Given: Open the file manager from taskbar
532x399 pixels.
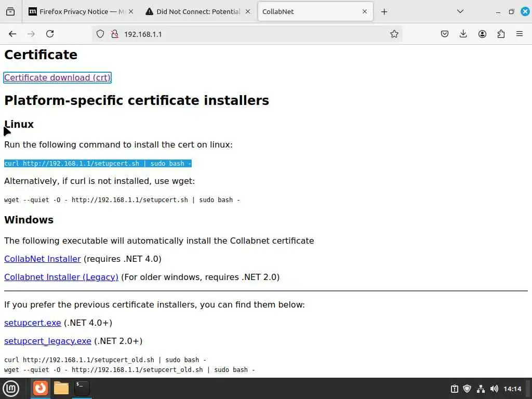Looking at the screenshot, I should [x=61, y=388].
